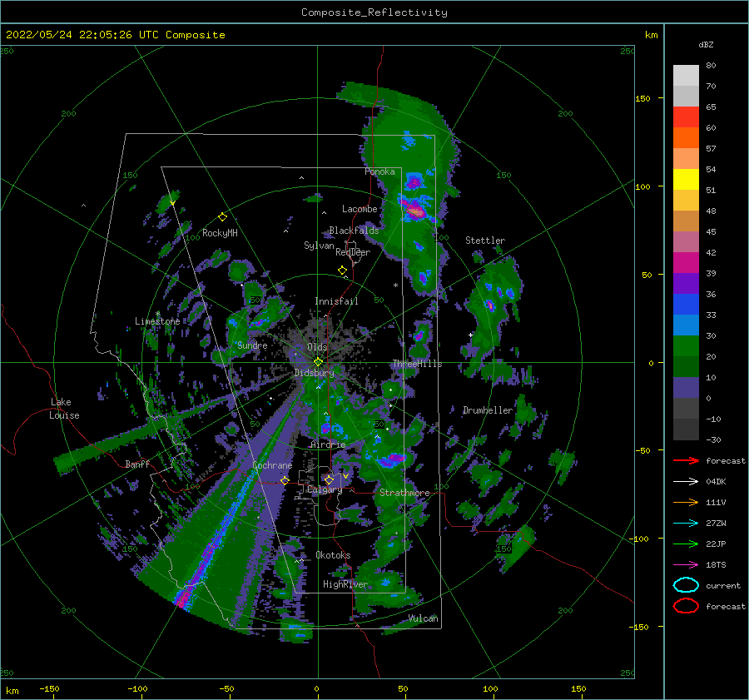Click the orange 111V arrow in the legend
The image size is (749, 700).
[x=686, y=502]
